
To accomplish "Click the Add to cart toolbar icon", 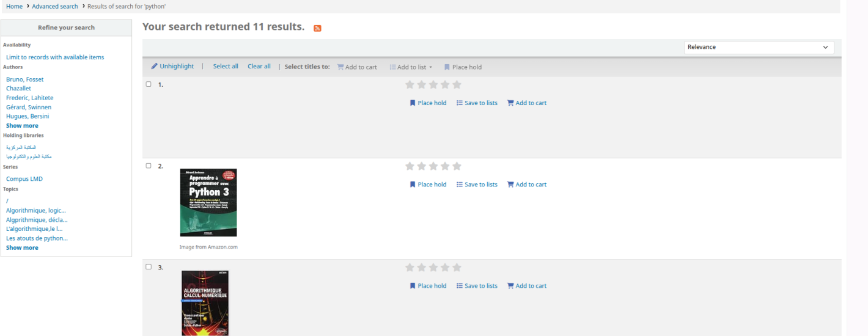I will (340, 67).
